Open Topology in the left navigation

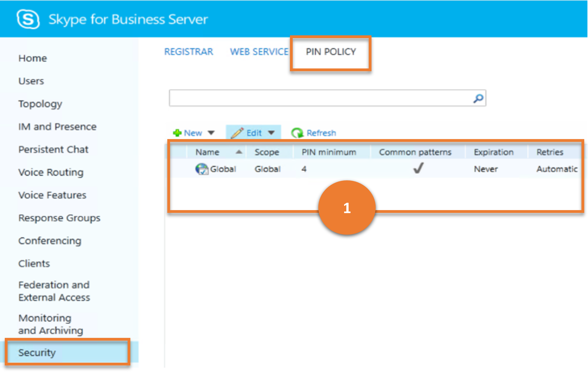pos(40,104)
